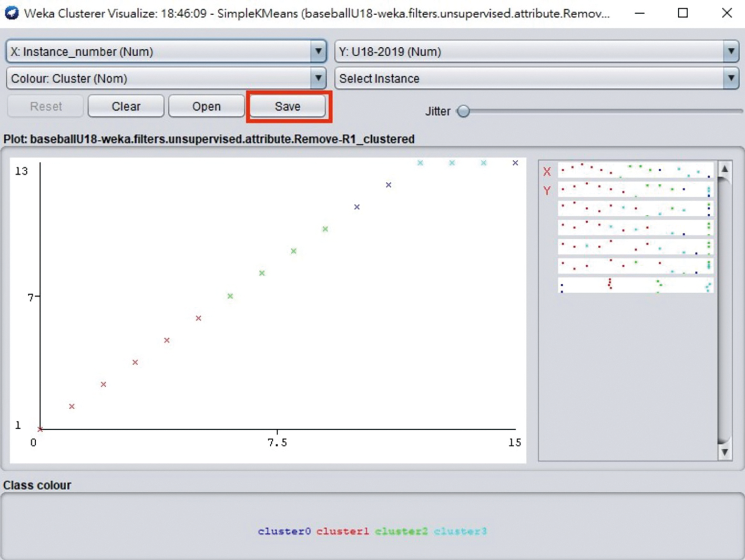Image resolution: width=745 pixels, height=560 pixels.
Task: Click the red Y marker in attribute panel
Action: tap(547, 190)
